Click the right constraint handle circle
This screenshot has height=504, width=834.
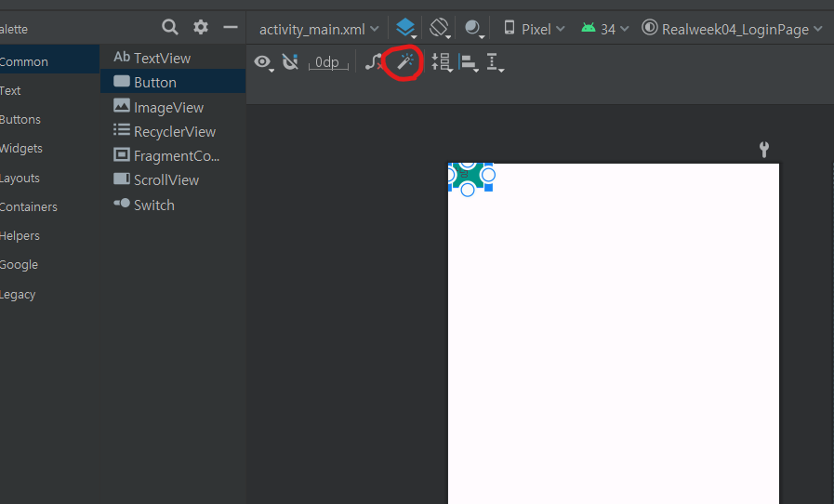[x=488, y=175]
